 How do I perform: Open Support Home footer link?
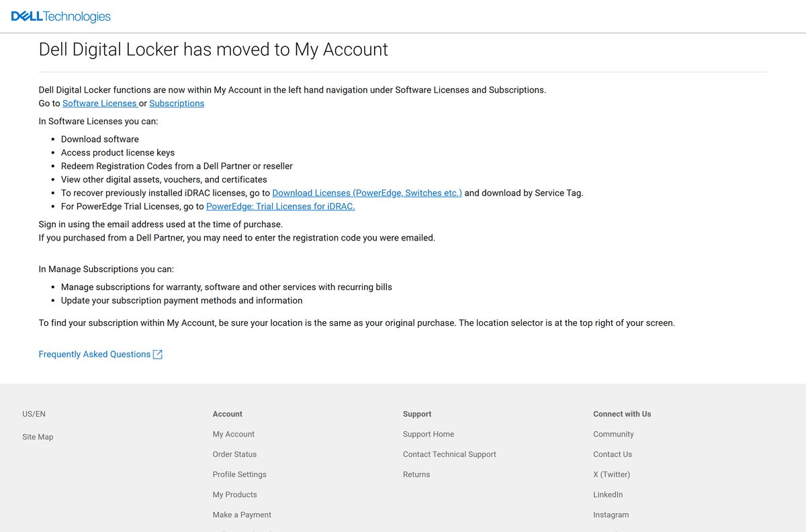click(x=429, y=434)
